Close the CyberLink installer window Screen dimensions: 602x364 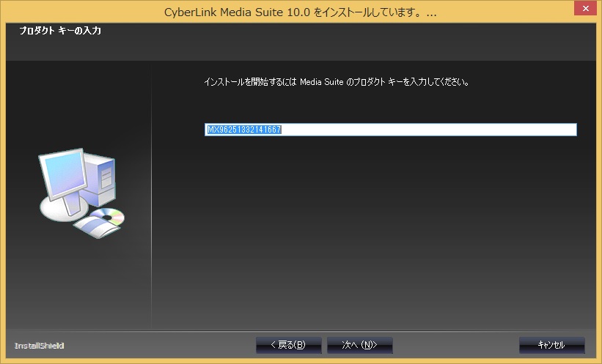pyautogui.click(x=585, y=8)
